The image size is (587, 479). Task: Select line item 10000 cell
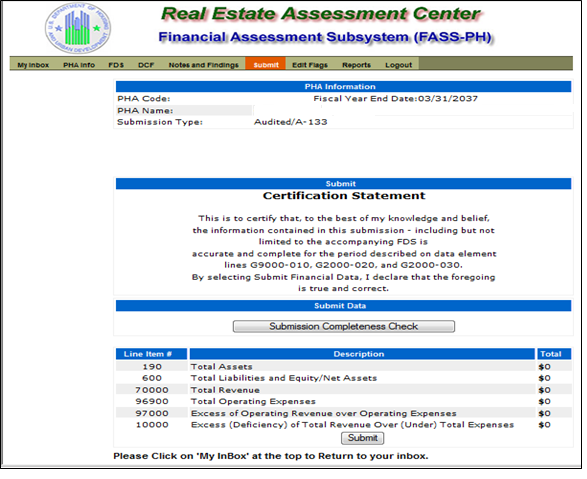[152, 425]
